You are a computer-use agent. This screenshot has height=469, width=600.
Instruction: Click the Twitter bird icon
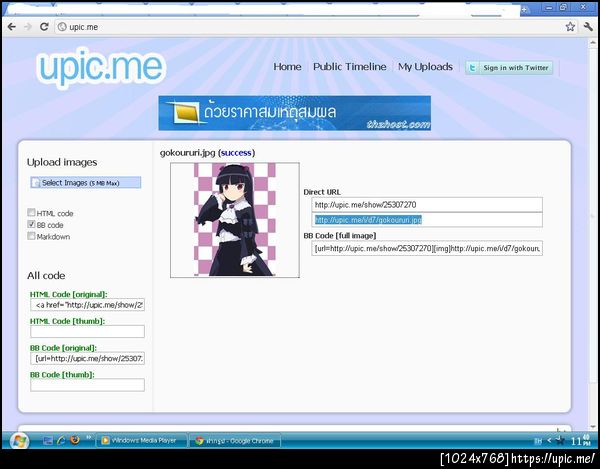473,68
